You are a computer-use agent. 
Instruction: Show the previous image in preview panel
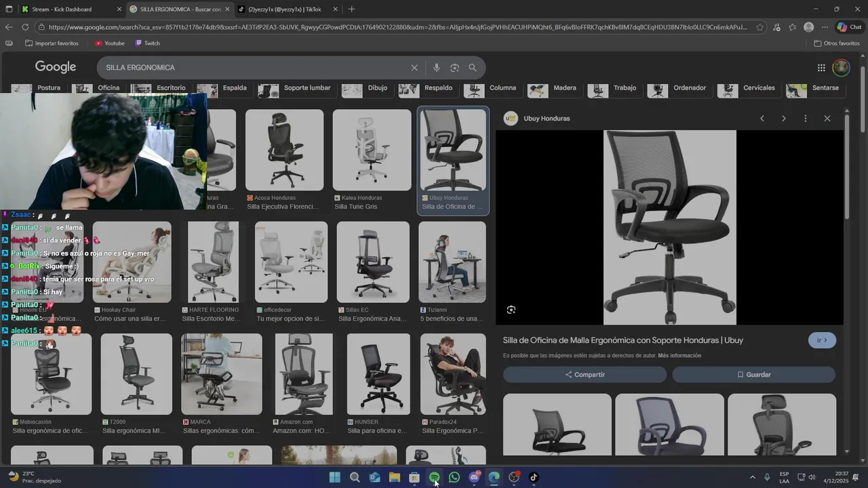point(762,119)
